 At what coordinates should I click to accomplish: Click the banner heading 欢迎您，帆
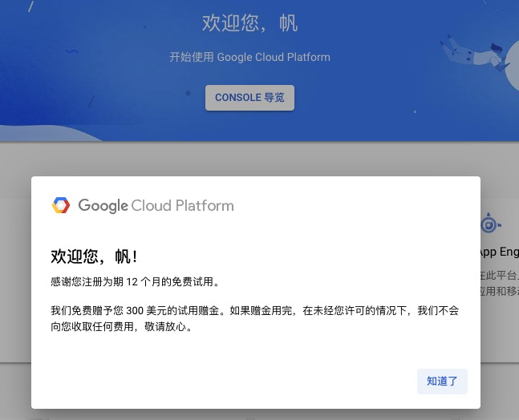(249, 23)
